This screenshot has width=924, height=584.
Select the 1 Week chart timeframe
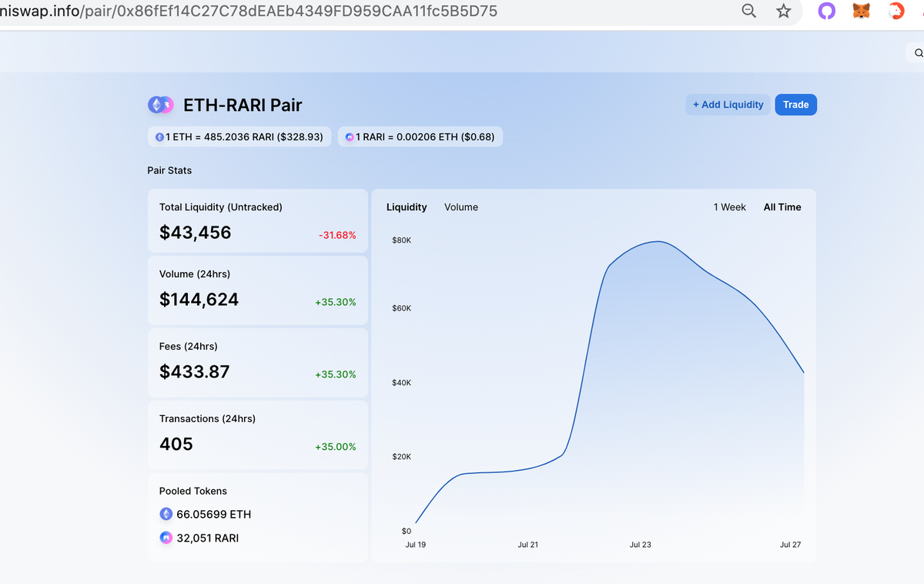coord(730,207)
